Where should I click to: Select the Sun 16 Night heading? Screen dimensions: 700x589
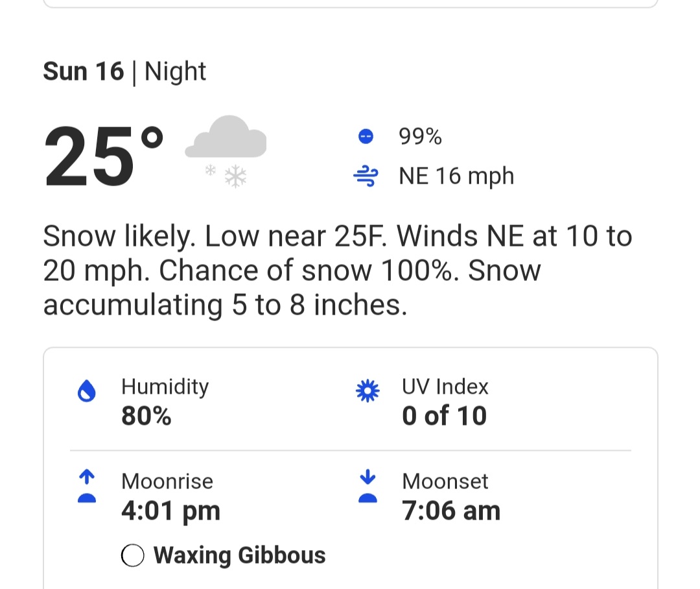[124, 71]
